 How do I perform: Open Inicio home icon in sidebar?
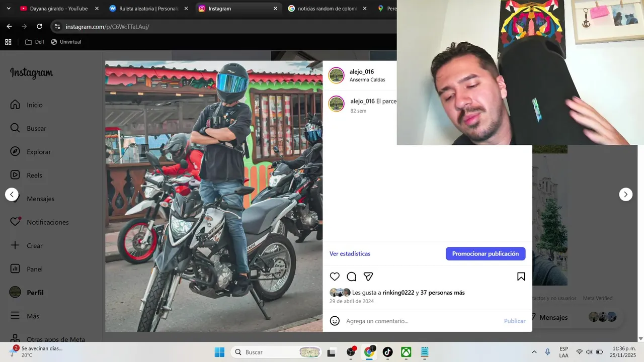(x=15, y=105)
